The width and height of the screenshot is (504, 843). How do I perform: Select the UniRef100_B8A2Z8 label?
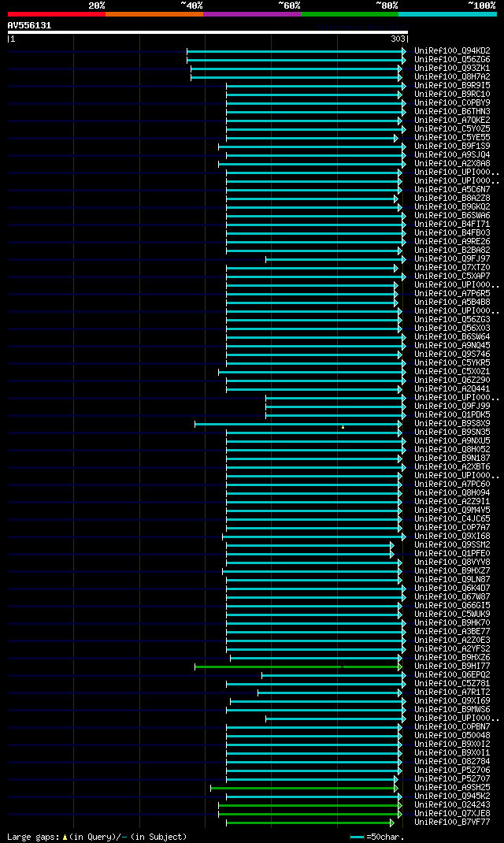click(452, 199)
